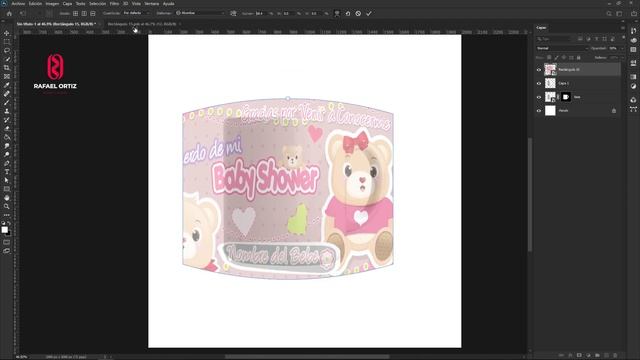Toggle visibility of the masked layer
The image size is (640, 360).
coord(539,97)
